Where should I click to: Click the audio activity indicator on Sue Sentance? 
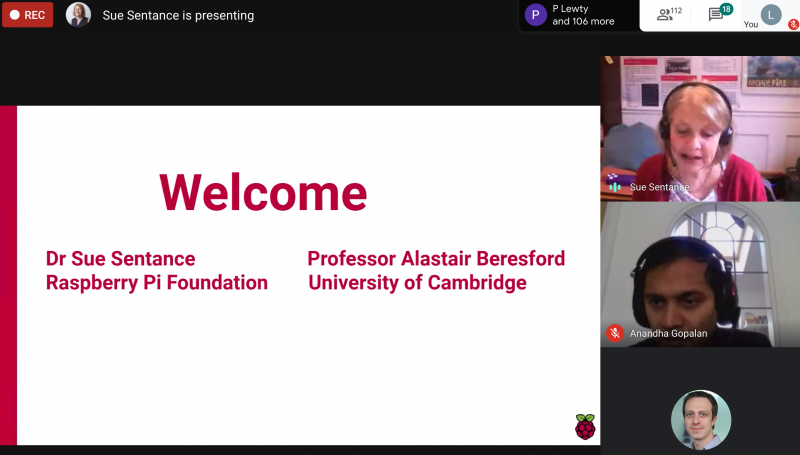click(x=614, y=186)
